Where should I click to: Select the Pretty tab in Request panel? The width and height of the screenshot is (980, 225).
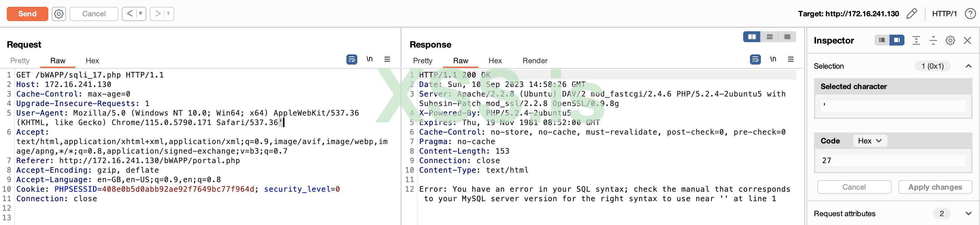pyautogui.click(x=20, y=61)
